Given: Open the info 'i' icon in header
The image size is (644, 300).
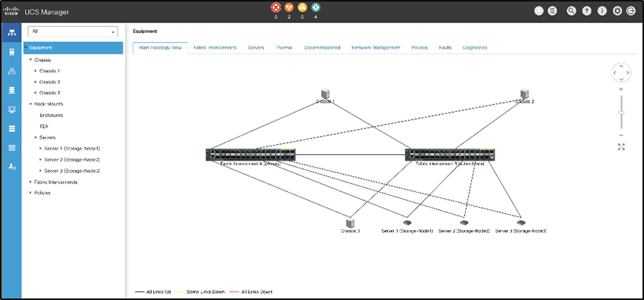Looking at the screenshot, I should click(602, 12).
